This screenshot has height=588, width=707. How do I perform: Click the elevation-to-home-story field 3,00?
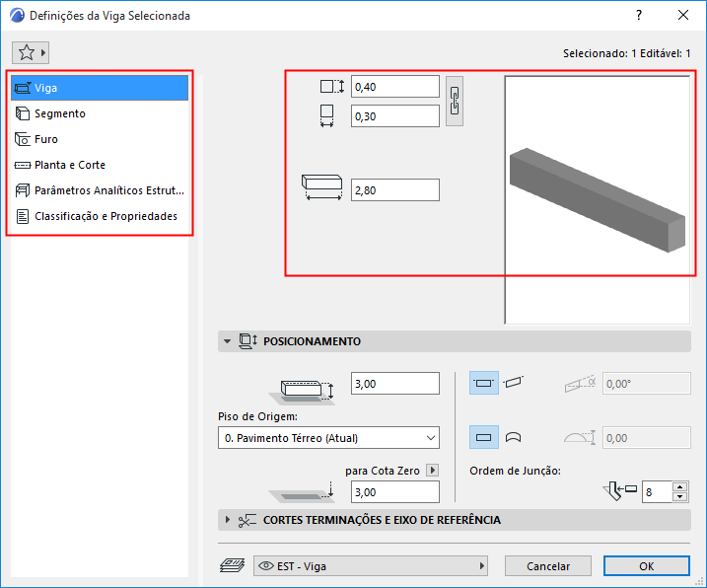click(395, 384)
